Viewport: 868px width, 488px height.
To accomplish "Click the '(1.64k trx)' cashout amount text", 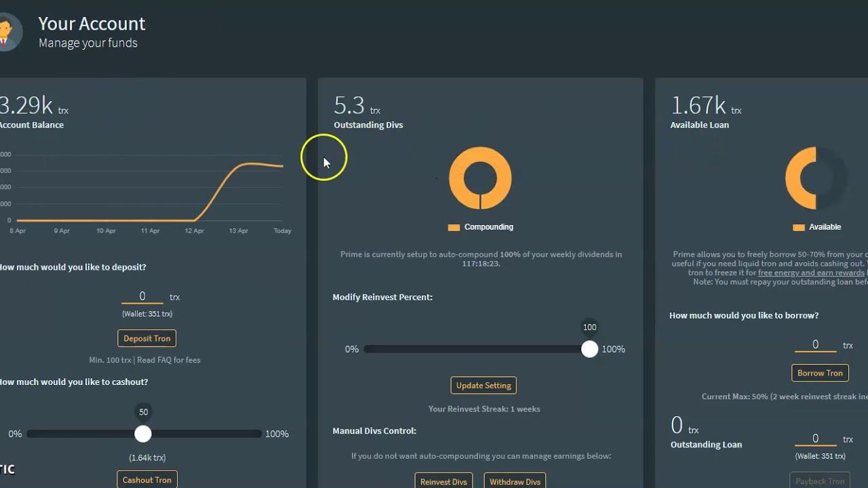I will click(147, 457).
